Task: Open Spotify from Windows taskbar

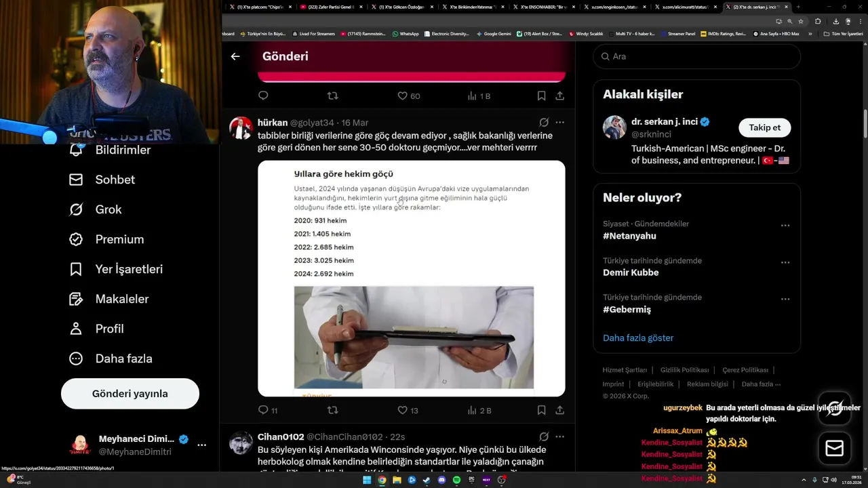Action: point(456,480)
